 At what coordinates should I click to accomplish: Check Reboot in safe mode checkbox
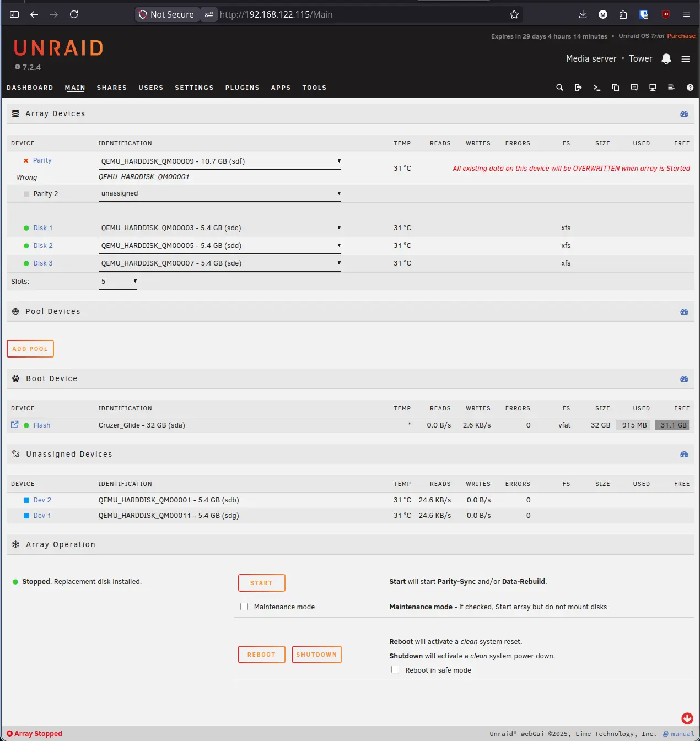pyautogui.click(x=395, y=669)
